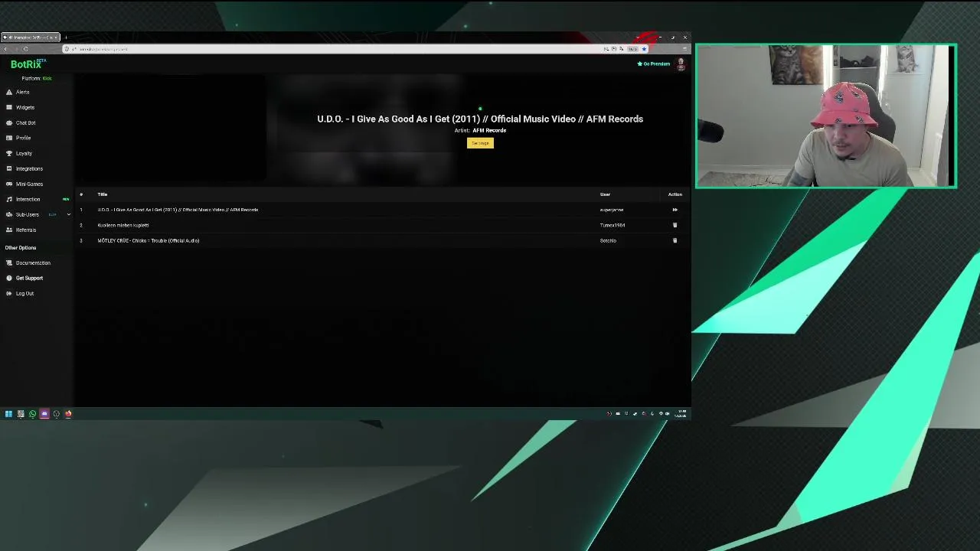Open the Referrals page
Screen dimensions: 980x551
click(25, 230)
